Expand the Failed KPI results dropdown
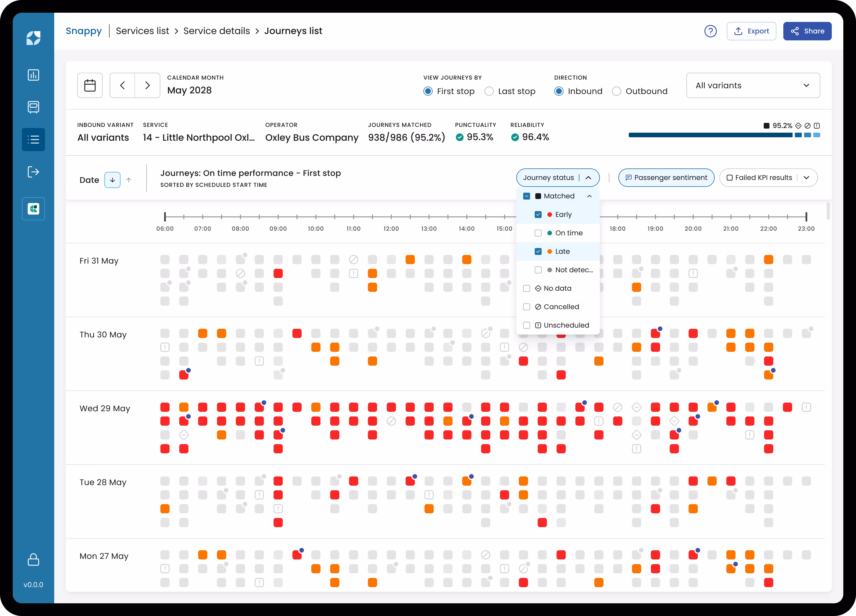Image resolution: width=856 pixels, height=616 pixels. pyautogui.click(x=807, y=178)
